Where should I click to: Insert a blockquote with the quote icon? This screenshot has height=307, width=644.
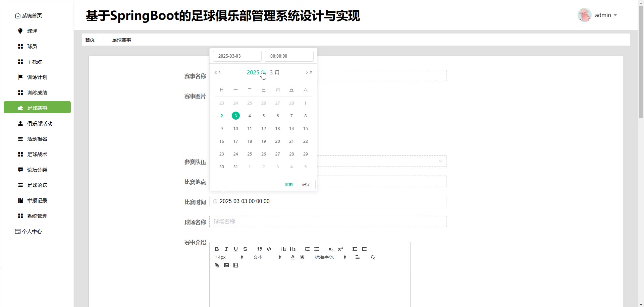260,249
